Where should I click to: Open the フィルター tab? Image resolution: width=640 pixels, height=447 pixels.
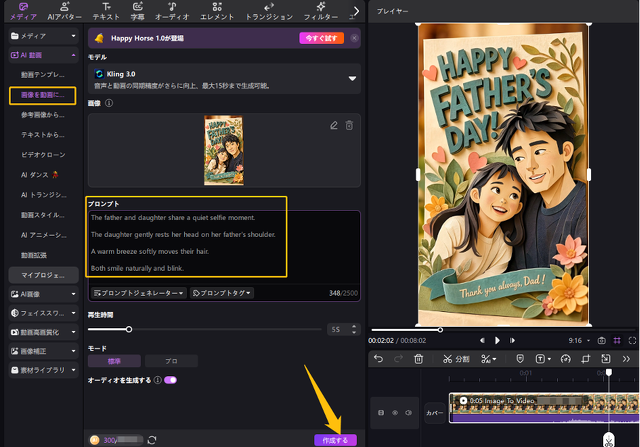point(321,11)
